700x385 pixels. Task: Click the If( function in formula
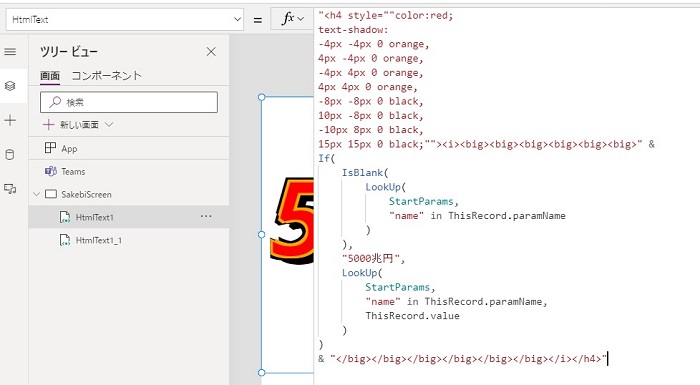[326, 159]
